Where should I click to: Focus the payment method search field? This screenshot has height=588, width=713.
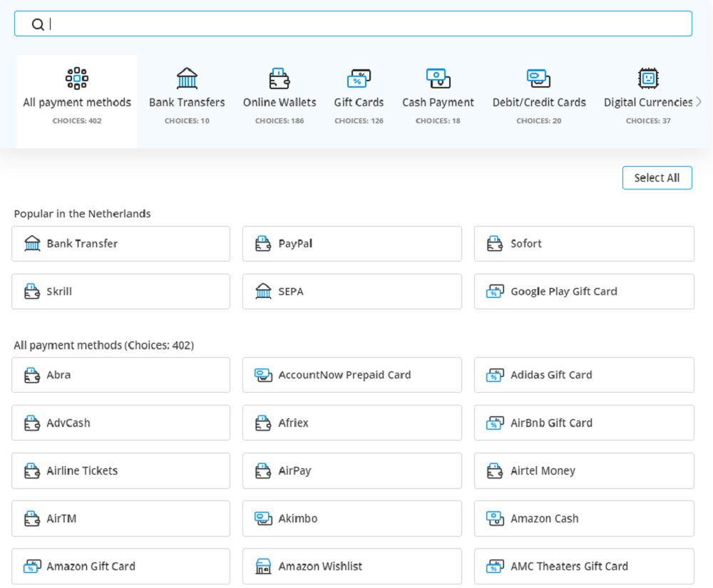(x=353, y=24)
